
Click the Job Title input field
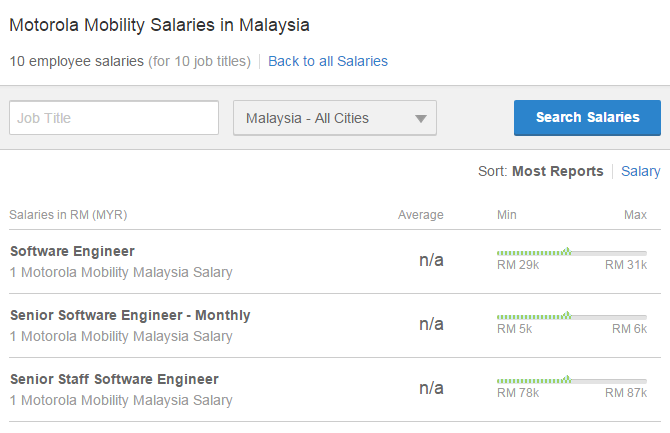tap(114, 118)
